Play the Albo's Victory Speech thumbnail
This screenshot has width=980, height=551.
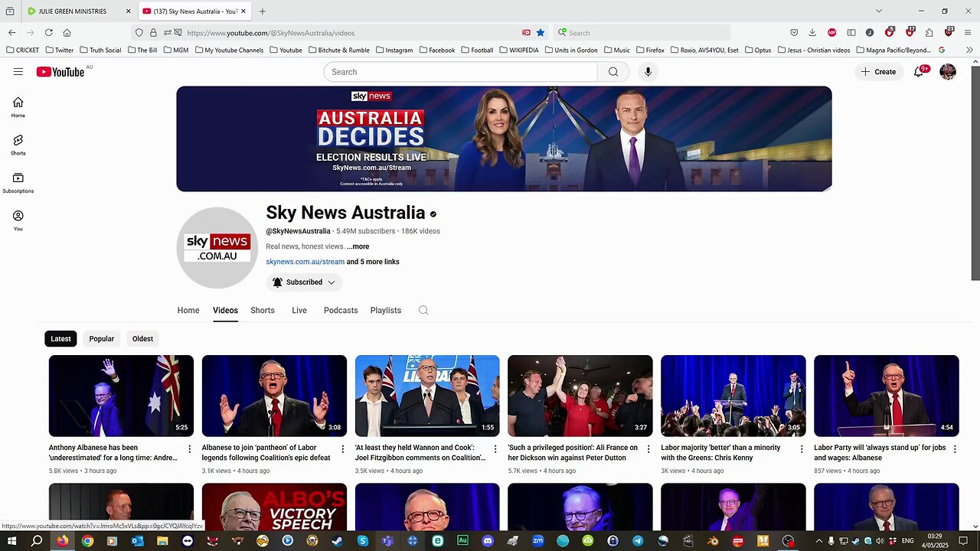point(274,507)
